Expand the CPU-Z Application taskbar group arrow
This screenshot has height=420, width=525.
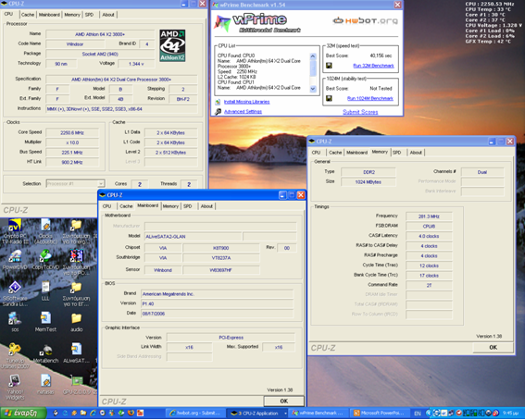tap(285, 414)
